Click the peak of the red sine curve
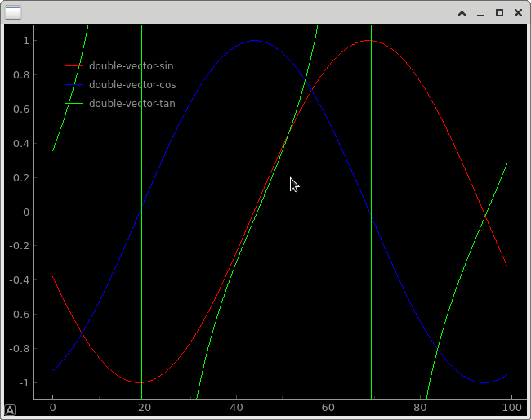This screenshot has height=420, width=531. pyautogui.click(x=369, y=40)
